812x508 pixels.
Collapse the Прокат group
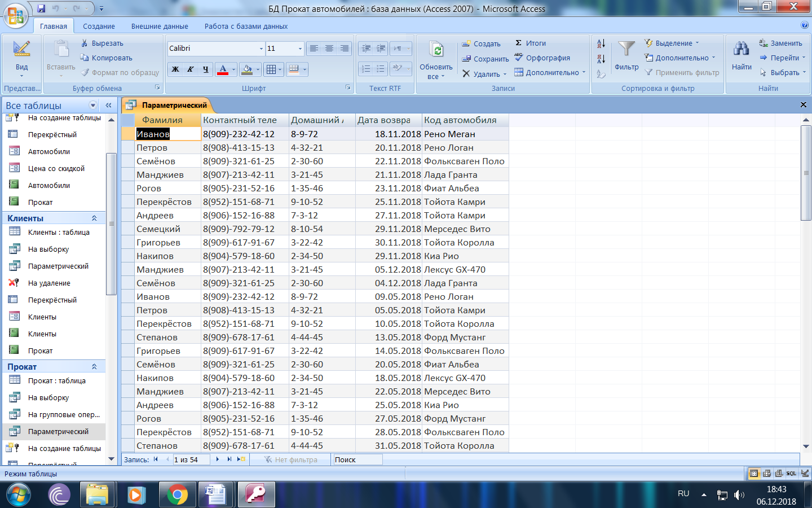(94, 367)
